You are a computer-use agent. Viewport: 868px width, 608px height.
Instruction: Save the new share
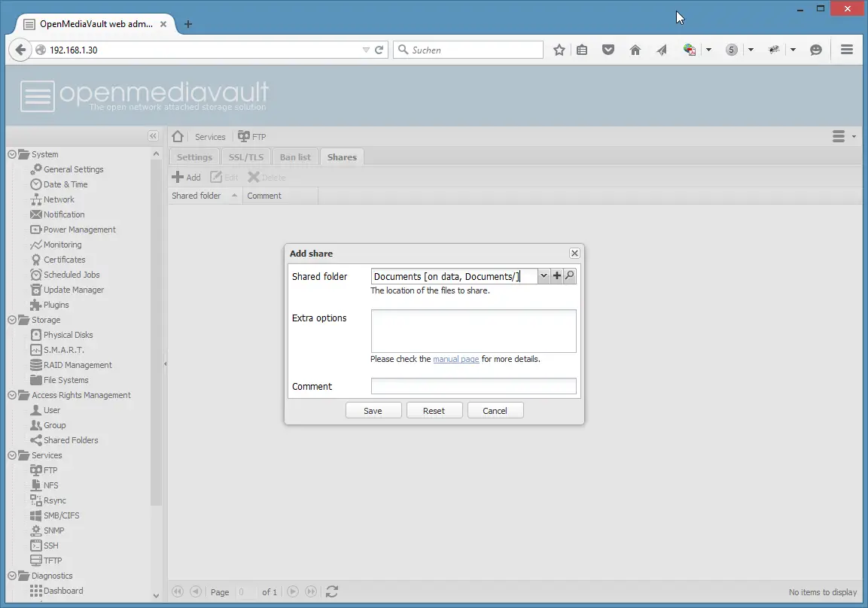373,411
